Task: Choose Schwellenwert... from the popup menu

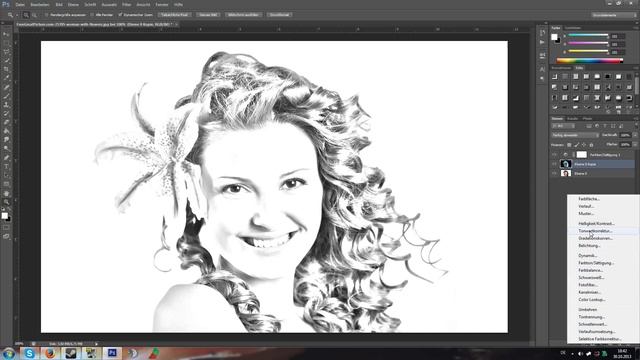Action: click(x=592, y=324)
